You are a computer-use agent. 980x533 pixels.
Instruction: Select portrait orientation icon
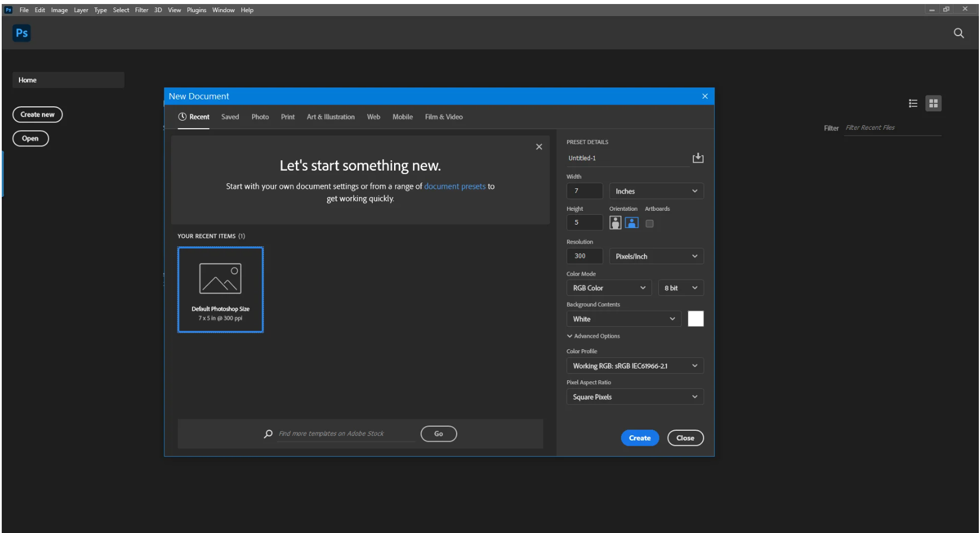point(615,223)
